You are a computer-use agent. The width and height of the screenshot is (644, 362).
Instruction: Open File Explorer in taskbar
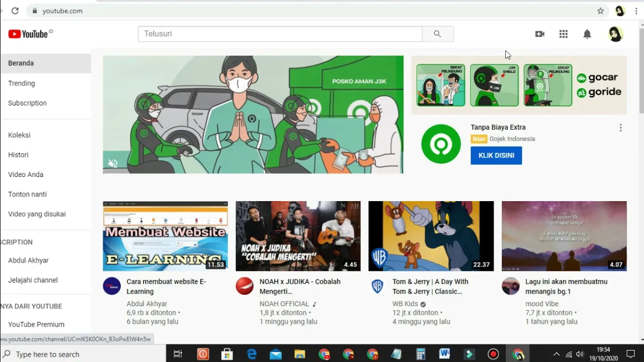[x=300, y=354]
